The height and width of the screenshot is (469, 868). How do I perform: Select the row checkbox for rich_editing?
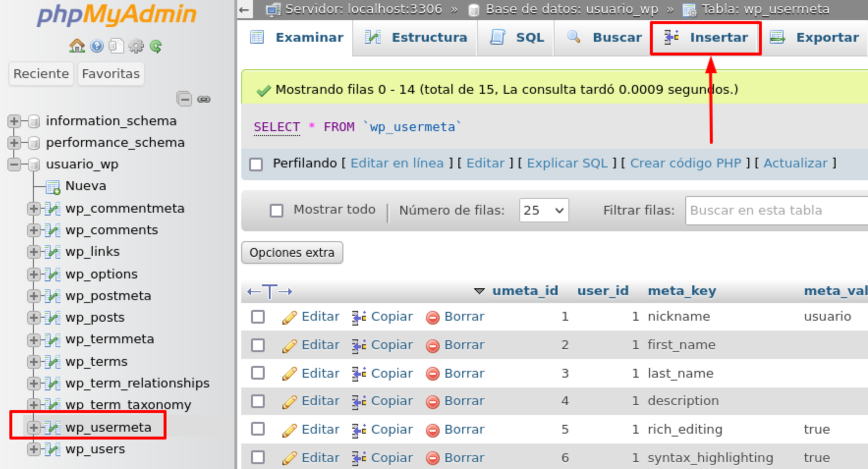point(258,429)
